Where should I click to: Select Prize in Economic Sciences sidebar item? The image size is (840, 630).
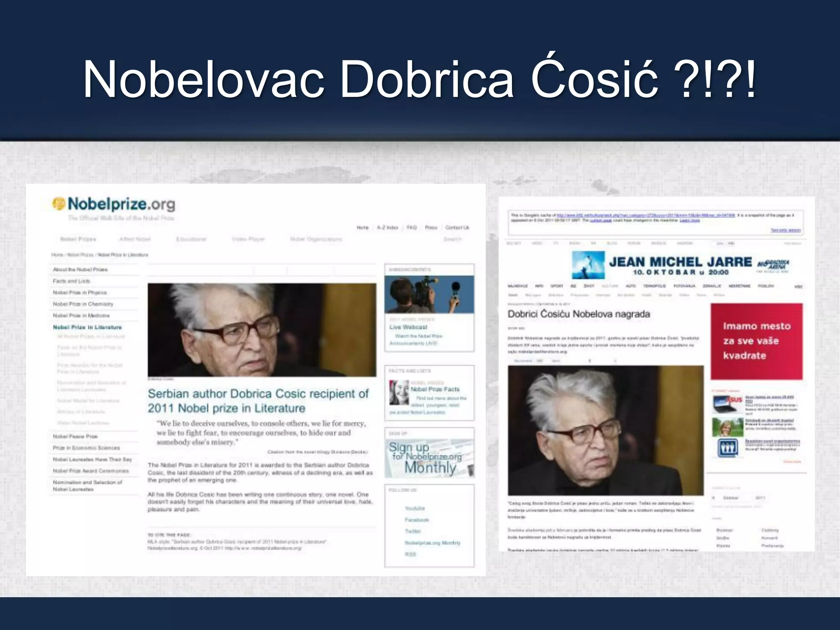86,448
